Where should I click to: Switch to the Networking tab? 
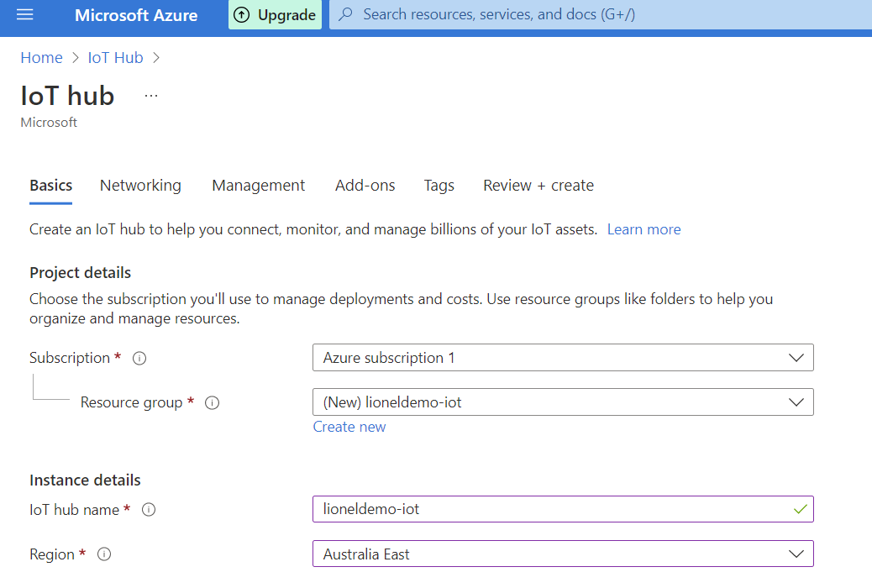140,185
